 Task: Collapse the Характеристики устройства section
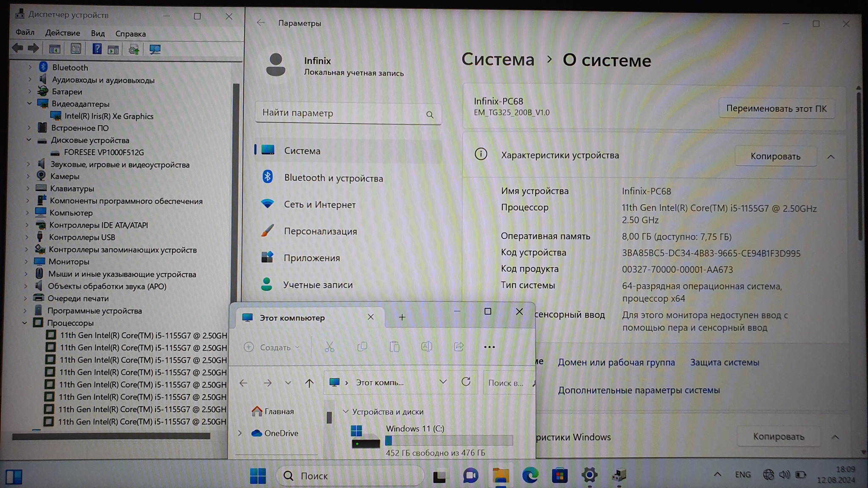[x=831, y=157]
